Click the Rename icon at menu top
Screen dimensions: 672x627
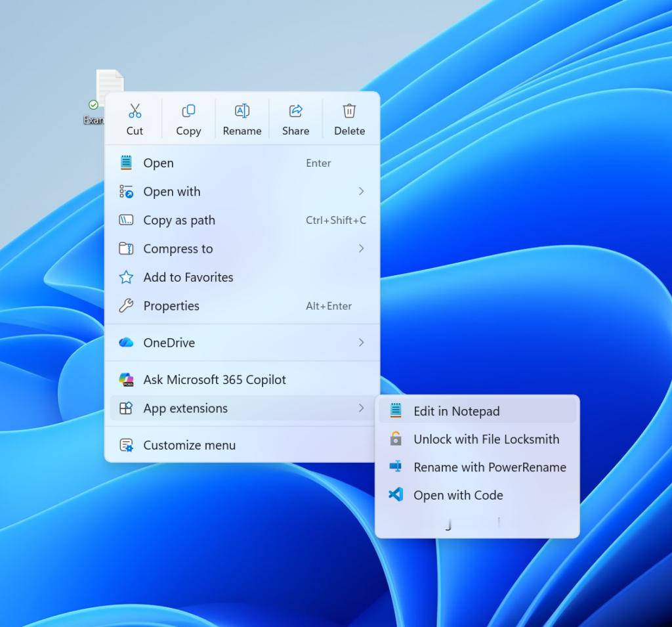(242, 111)
